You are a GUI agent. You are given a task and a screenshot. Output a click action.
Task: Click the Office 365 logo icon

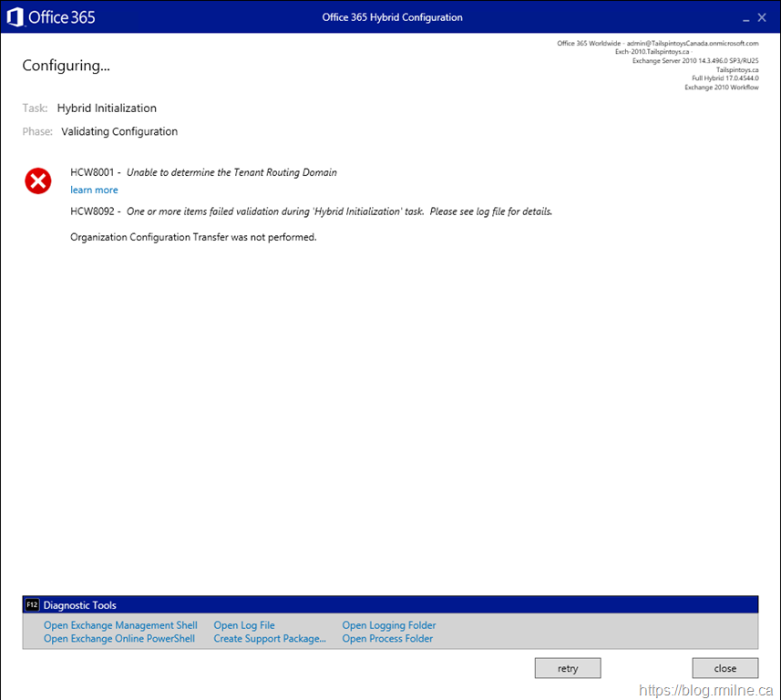[15, 17]
